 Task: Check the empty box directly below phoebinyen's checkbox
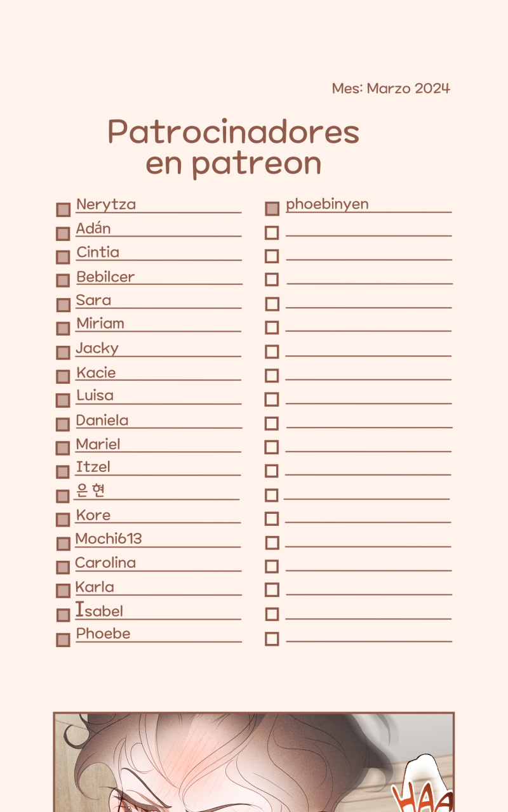(272, 233)
